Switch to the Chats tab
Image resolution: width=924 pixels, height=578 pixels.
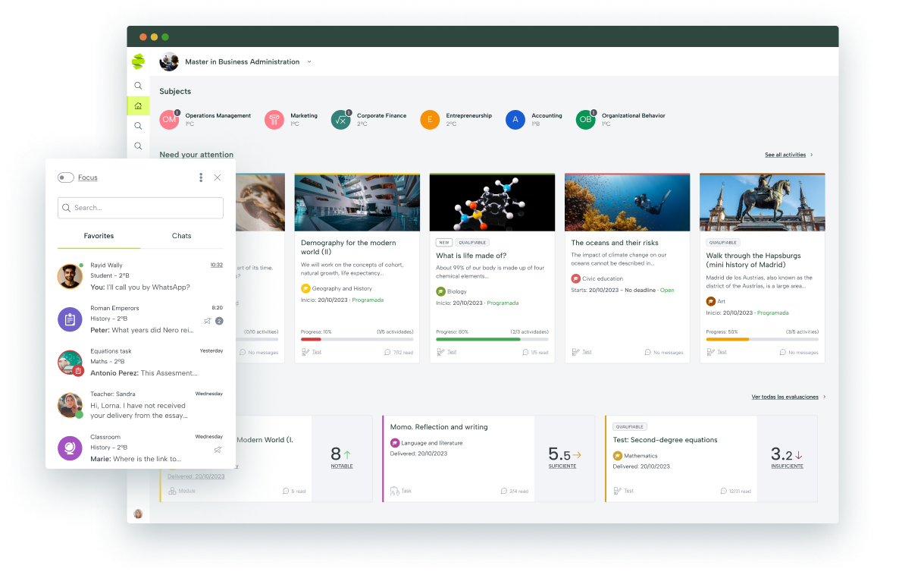tap(181, 236)
